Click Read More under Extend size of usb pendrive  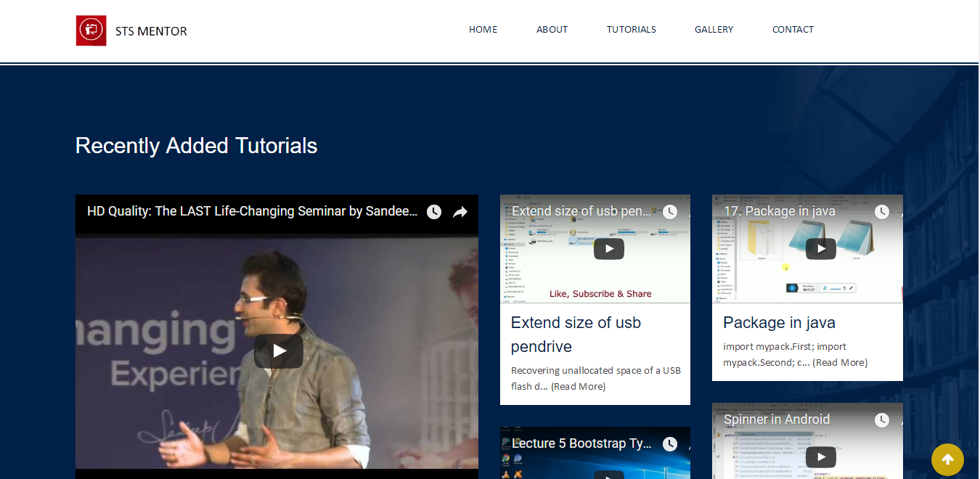[578, 387]
